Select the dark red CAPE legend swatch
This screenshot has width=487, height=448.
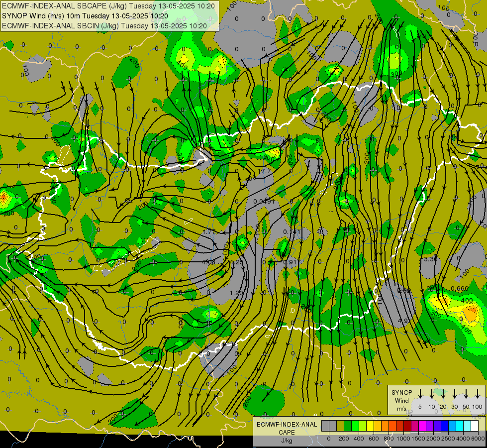407,426
